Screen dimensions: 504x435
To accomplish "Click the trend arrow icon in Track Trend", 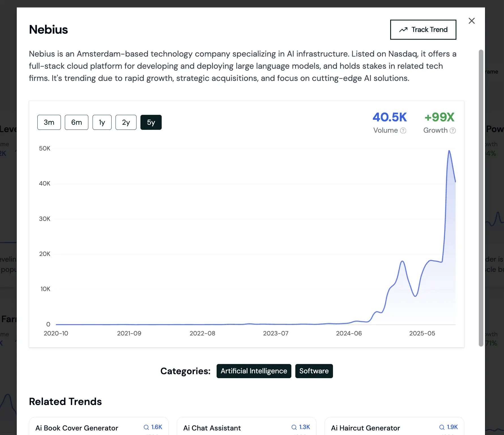I will coord(403,29).
